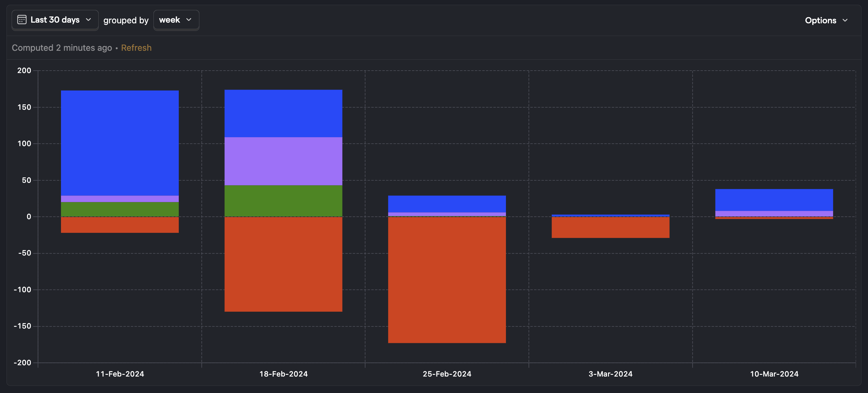Select the red negative segment of 18-Feb-2024 bar

[x=283, y=264]
